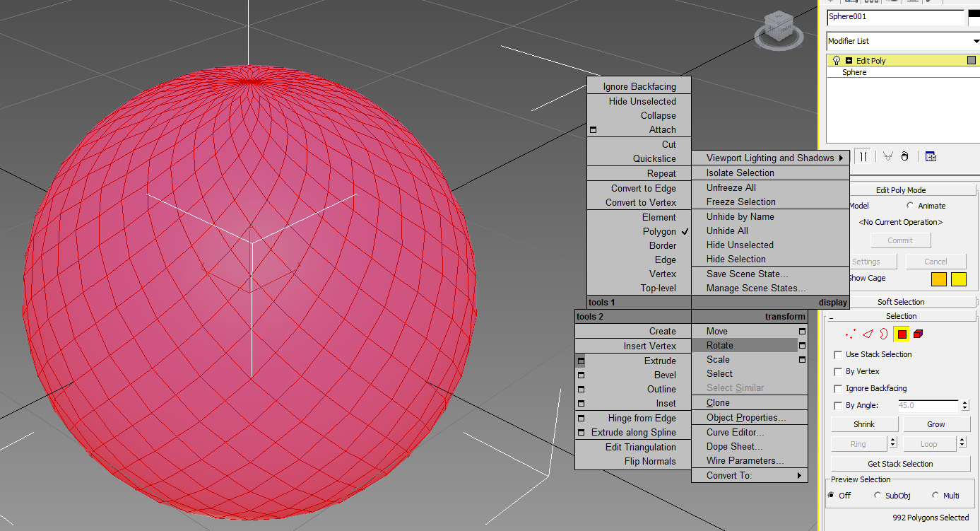Click the Ring spinner arrows
Image resolution: width=980 pixels, height=531 pixels.
(893, 443)
